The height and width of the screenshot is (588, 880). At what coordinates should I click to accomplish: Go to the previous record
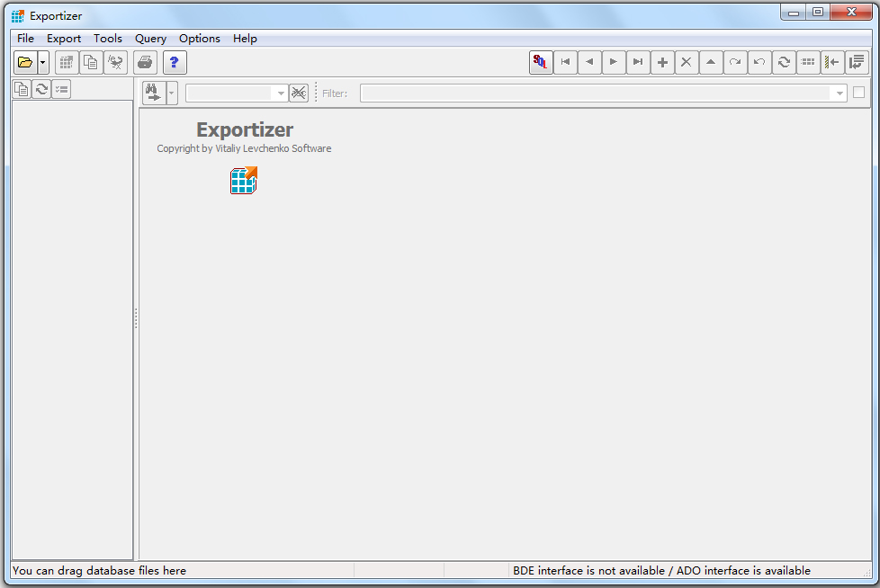click(x=590, y=62)
